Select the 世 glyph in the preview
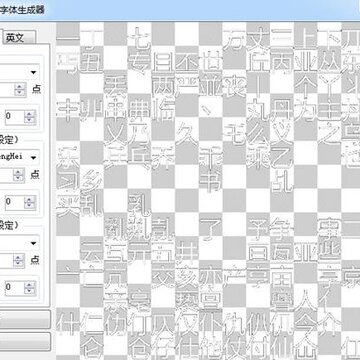This screenshot has height=360, width=360. pos(211,62)
